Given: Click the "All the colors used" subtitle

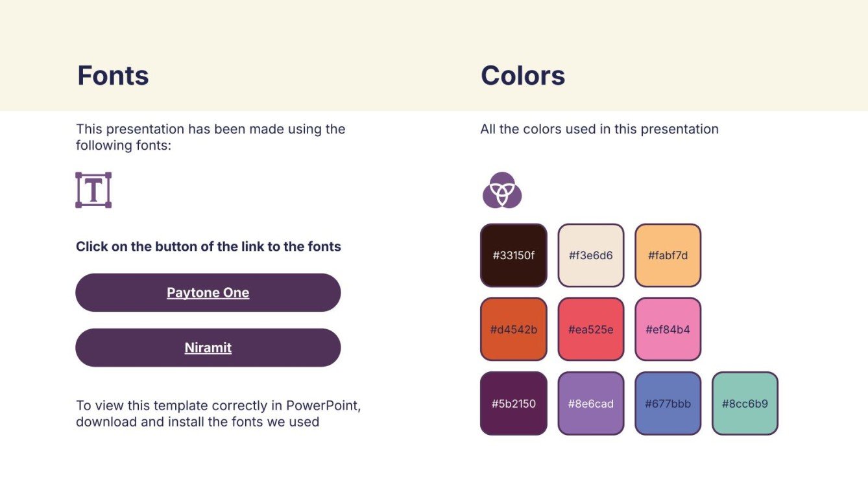Looking at the screenshot, I should pyautogui.click(x=599, y=129).
